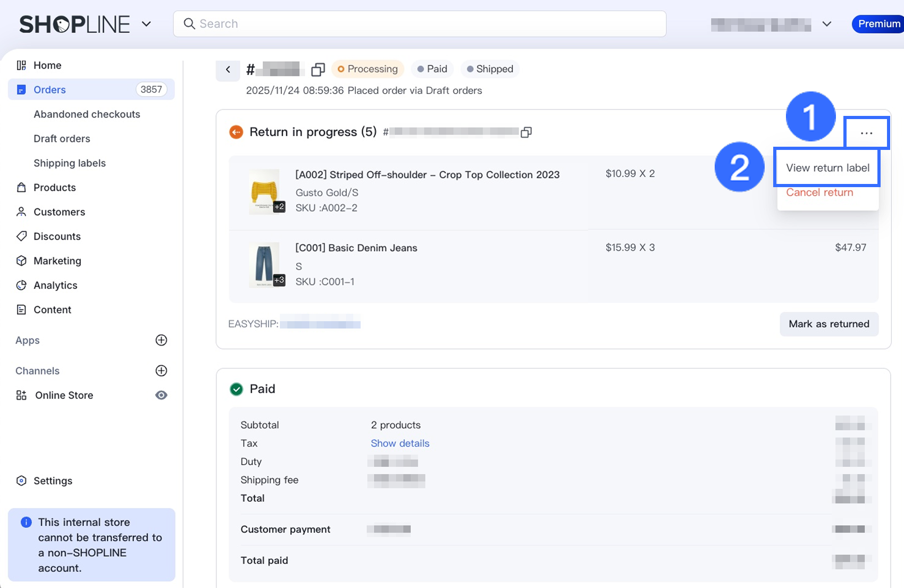Click the Search input field
The image size is (904, 588).
tap(420, 24)
